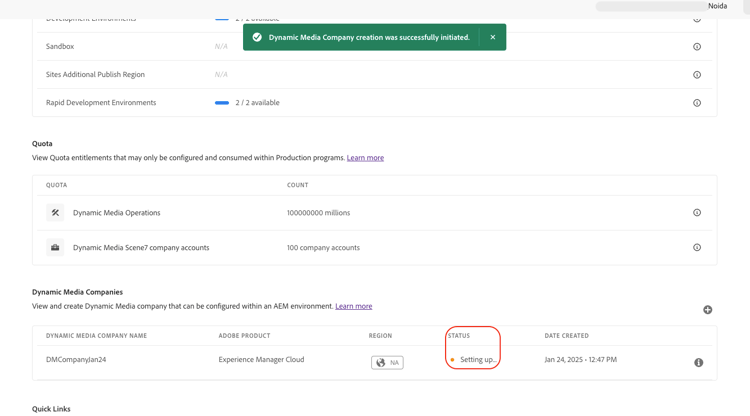Click the green success checkmark icon

257,37
